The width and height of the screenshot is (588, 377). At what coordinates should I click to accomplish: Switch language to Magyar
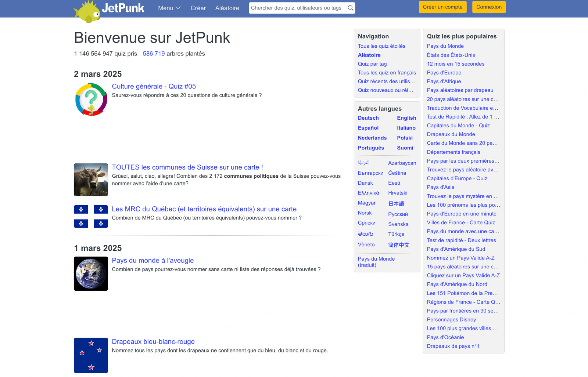pos(367,203)
